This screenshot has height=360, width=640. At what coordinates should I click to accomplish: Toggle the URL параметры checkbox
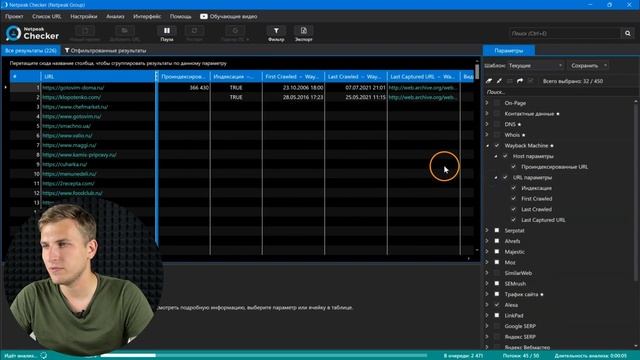point(505,177)
